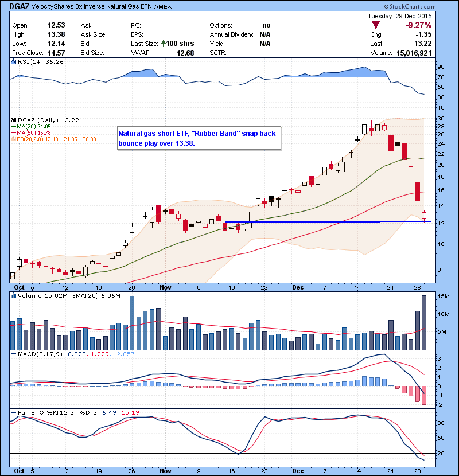Click the green up arrow beside 100 shrs
The height and width of the screenshot is (476, 459).
tap(164, 44)
